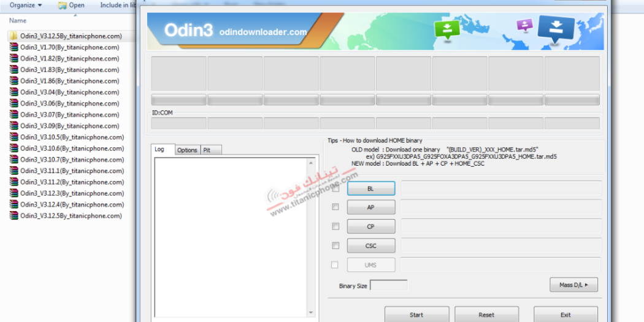The image size is (644, 322).
Task: Select file name Odin3_V1.70(By_titanicphone.com)
Action: click(70, 47)
